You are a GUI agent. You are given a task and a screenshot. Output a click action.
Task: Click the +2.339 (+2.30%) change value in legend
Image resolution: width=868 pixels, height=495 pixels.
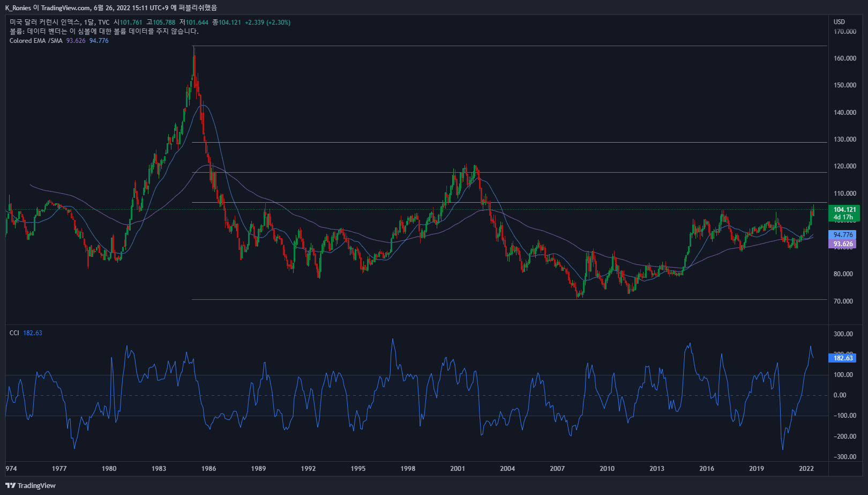(267, 23)
